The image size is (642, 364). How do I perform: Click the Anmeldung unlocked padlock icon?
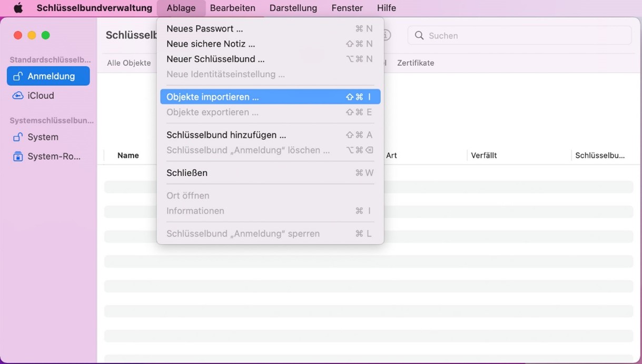click(18, 76)
